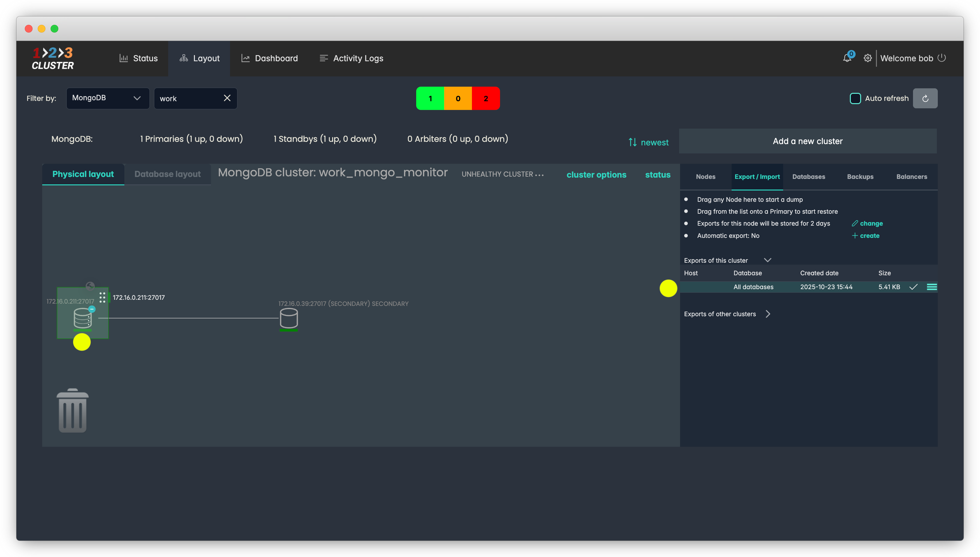980x557 pixels.
Task: Enable the Auto refresh checkbox
Action: click(x=855, y=98)
